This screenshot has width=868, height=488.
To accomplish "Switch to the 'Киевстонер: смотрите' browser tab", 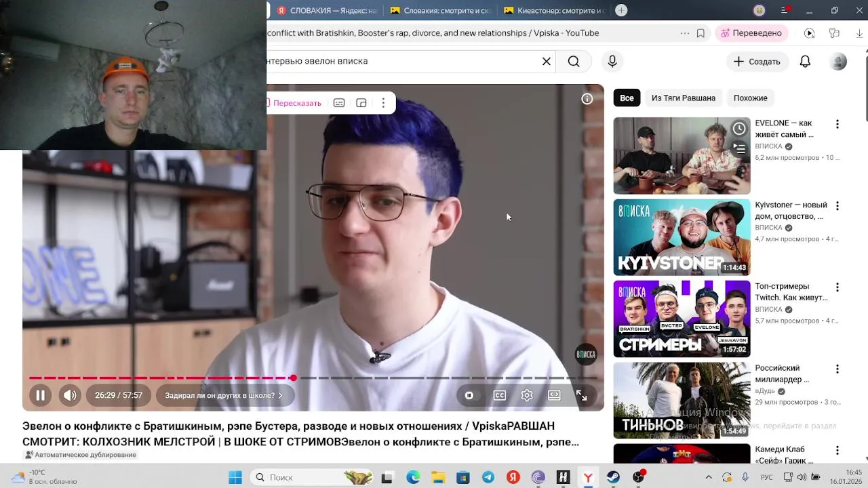I will 554,10.
